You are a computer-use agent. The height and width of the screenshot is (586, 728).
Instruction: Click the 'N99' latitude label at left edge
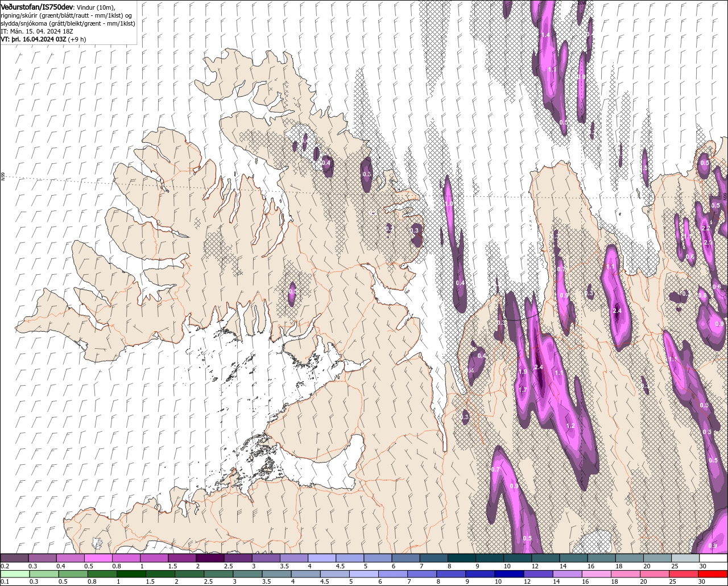click(x=3, y=177)
